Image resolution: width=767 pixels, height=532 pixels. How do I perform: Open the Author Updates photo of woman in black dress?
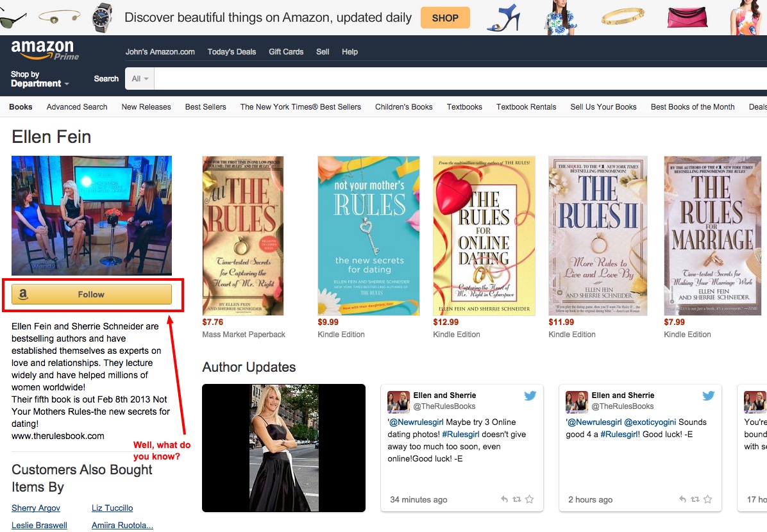pyautogui.click(x=283, y=448)
